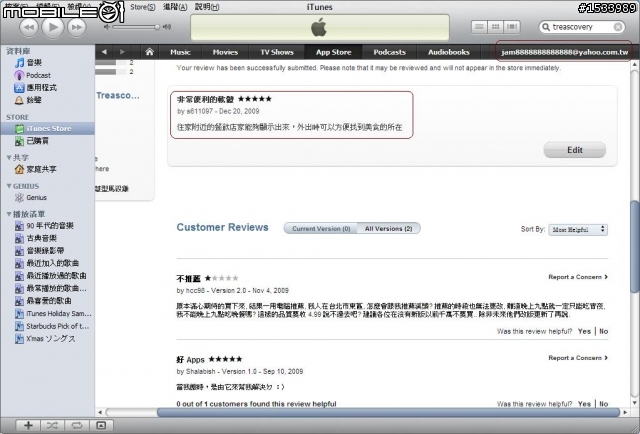Add a new playlist with plus button

click(28, 425)
